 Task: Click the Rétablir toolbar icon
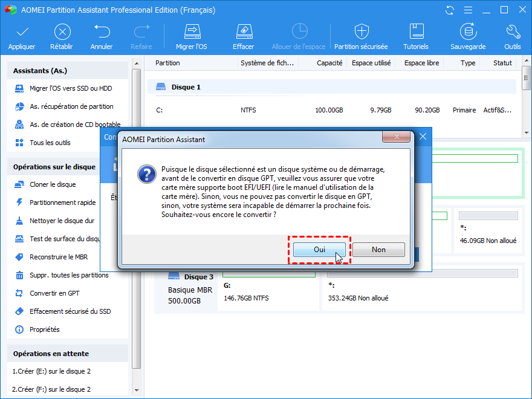[62, 32]
